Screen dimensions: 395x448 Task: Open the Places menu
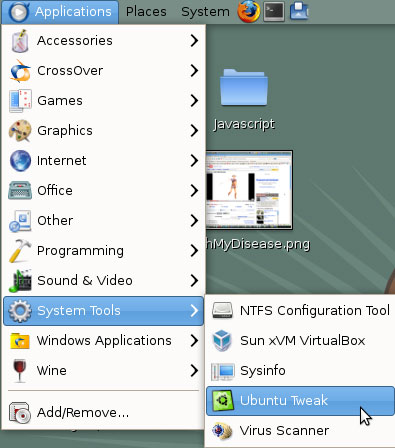click(146, 12)
